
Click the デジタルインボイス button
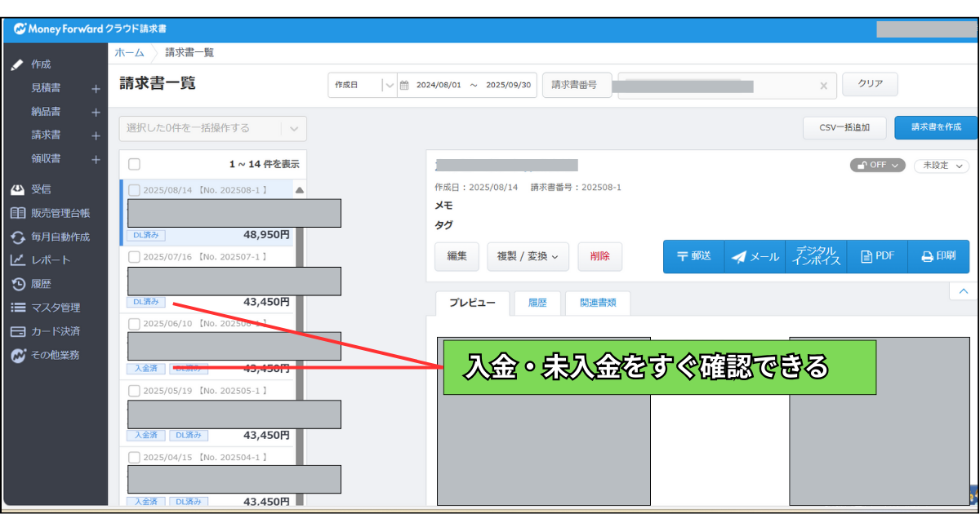816,256
